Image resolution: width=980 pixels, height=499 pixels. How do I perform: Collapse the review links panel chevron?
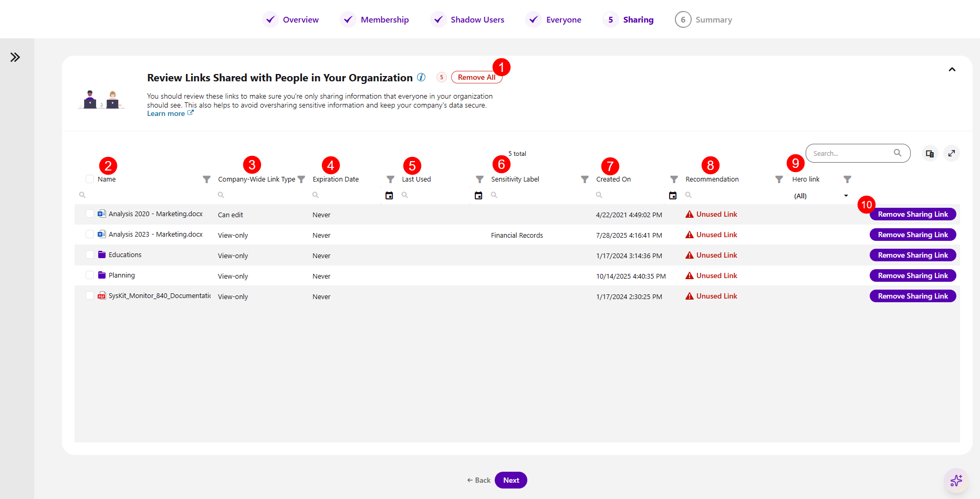coord(952,69)
